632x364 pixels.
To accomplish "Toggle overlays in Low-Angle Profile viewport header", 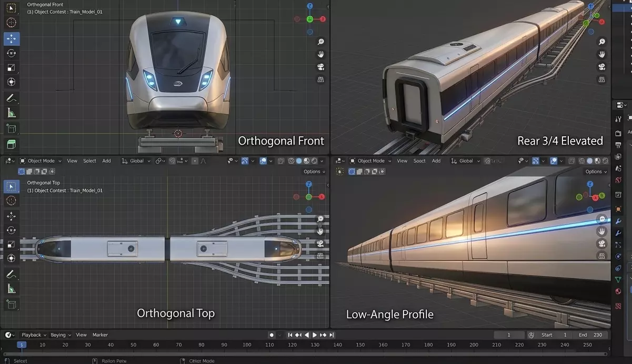I will tap(554, 161).
